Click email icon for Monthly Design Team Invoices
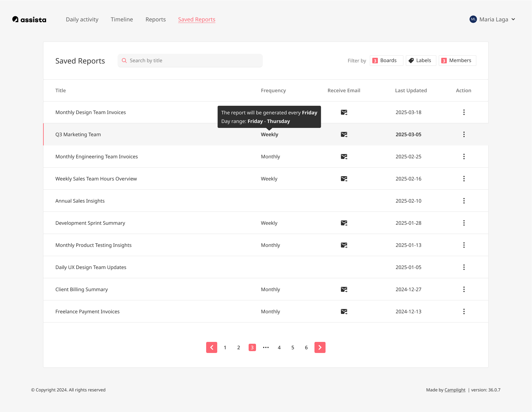This screenshot has width=532, height=412. [344, 112]
